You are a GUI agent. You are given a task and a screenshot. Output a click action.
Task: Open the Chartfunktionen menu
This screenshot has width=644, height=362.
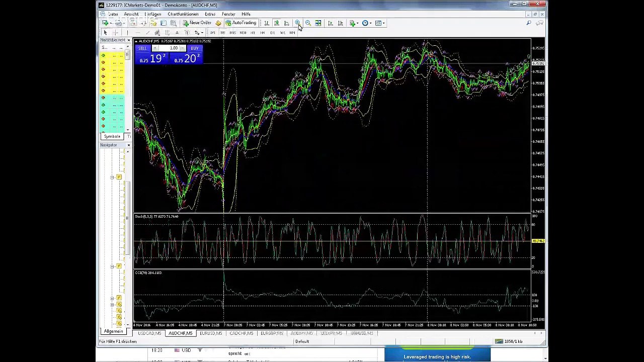point(183,14)
